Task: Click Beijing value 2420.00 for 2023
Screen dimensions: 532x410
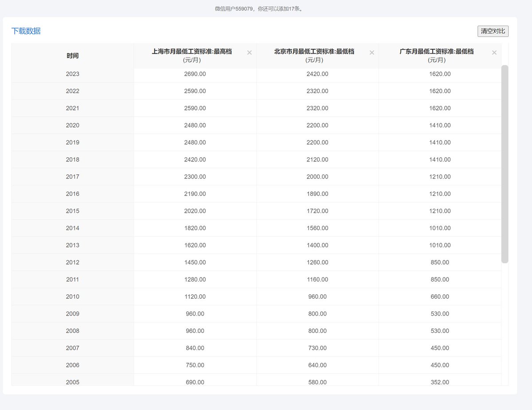Action: pyautogui.click(x=317, y=74)
